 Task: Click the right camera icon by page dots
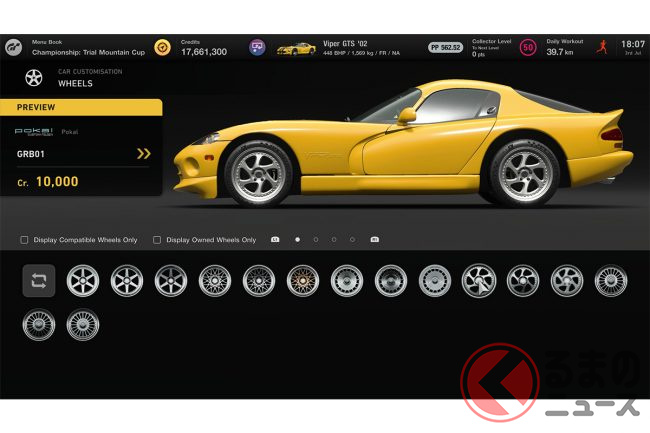[375, 240]
